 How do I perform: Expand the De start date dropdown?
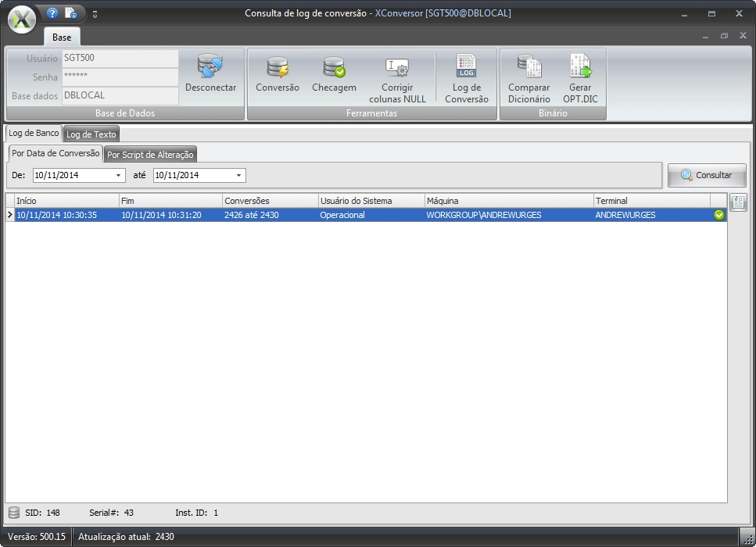(x=119, y=176)
